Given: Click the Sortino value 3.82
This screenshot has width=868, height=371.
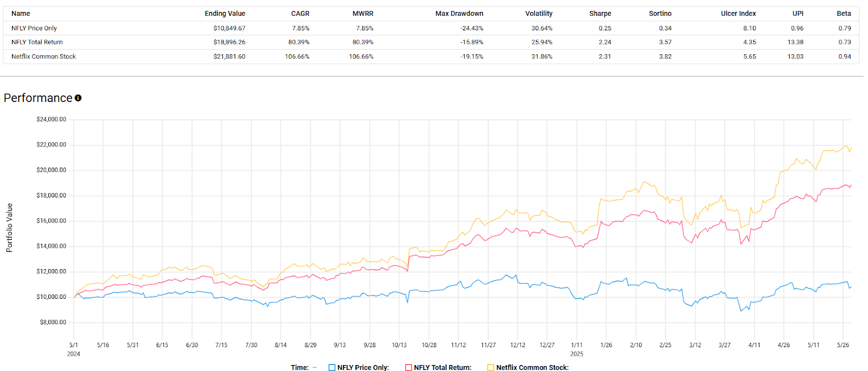Looking at the screenshot, I should [x=666, y=56].
